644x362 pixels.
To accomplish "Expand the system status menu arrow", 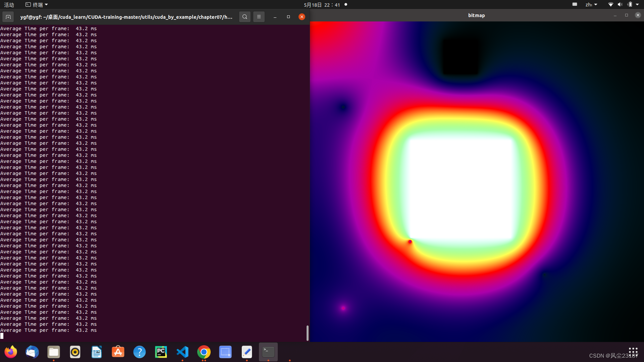I will click(x=637, y=5).
